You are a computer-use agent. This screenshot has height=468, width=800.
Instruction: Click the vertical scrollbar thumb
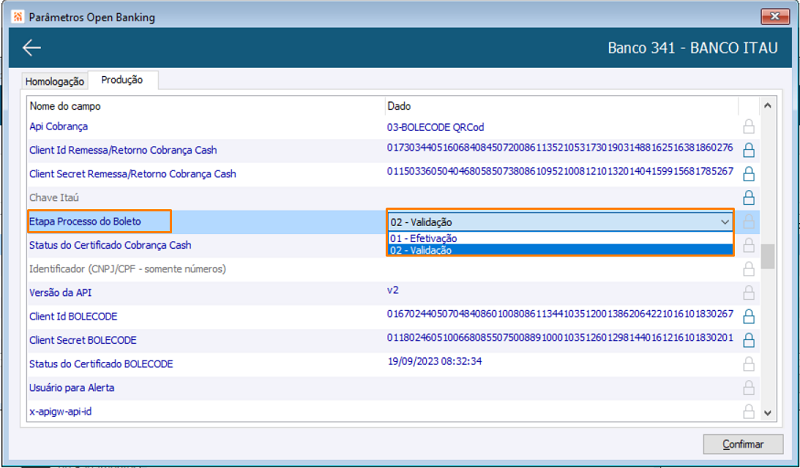tap(767, 256)
